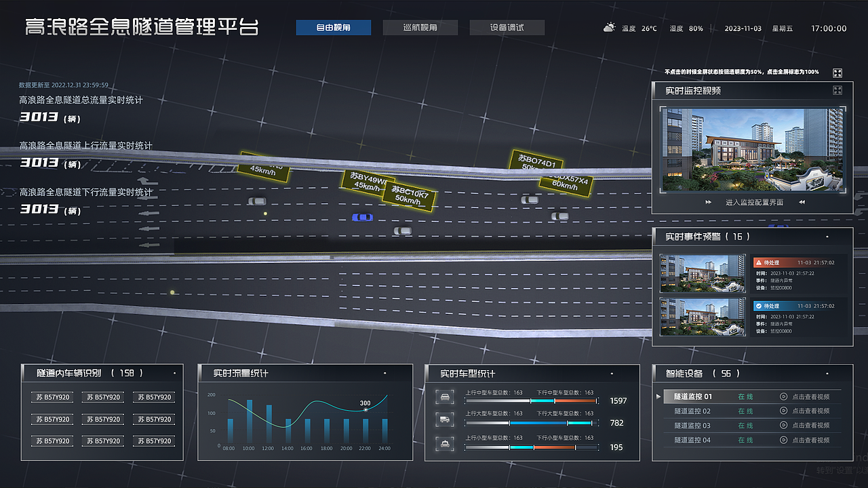Open 点击查看视频 for 隧道监控 03
This screenshot has width=868, height=488.
(810, 426)
